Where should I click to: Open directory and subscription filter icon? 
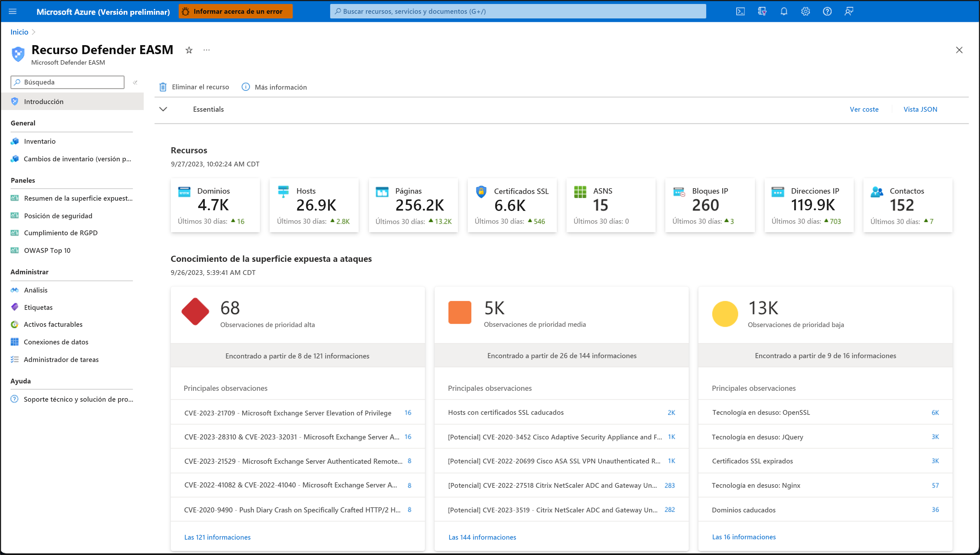[762, 12]
